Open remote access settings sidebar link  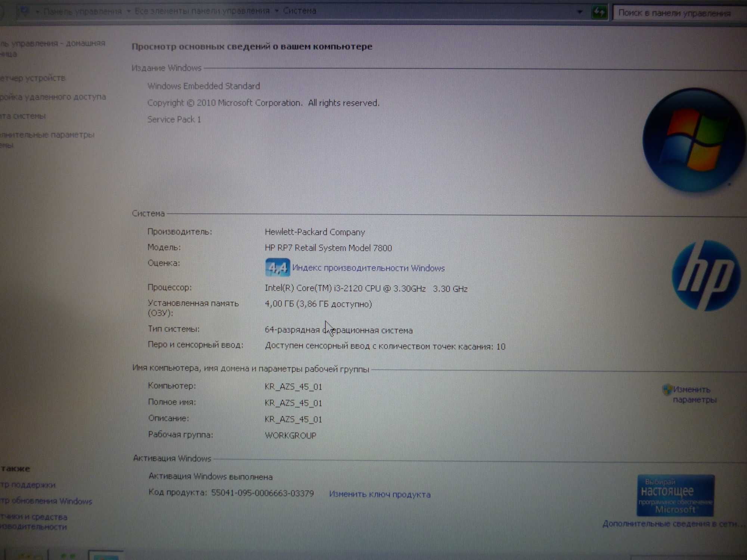53,97
